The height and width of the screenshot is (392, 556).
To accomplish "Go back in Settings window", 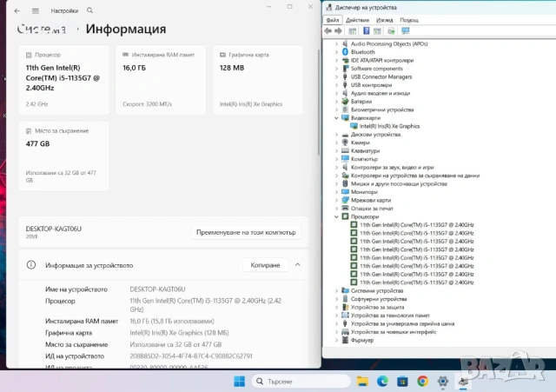I will [17, 11].
